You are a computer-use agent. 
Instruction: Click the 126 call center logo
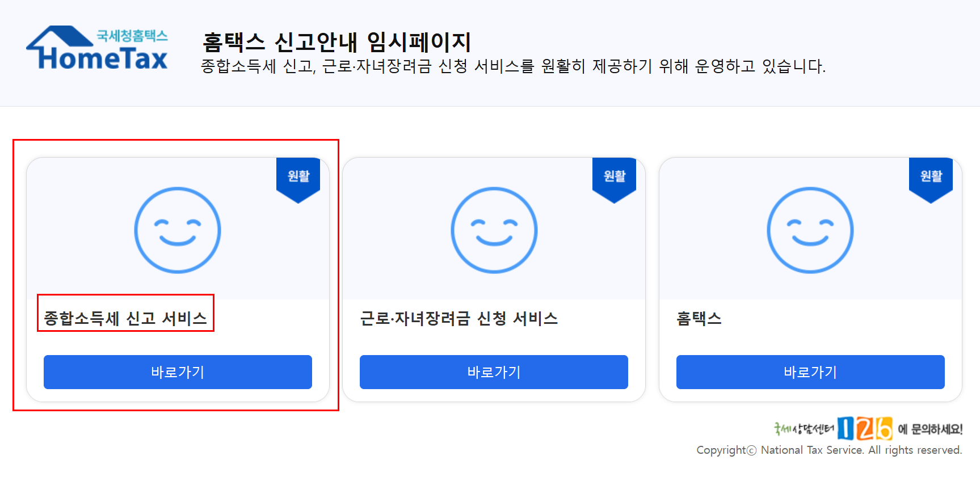coord(865,428)
